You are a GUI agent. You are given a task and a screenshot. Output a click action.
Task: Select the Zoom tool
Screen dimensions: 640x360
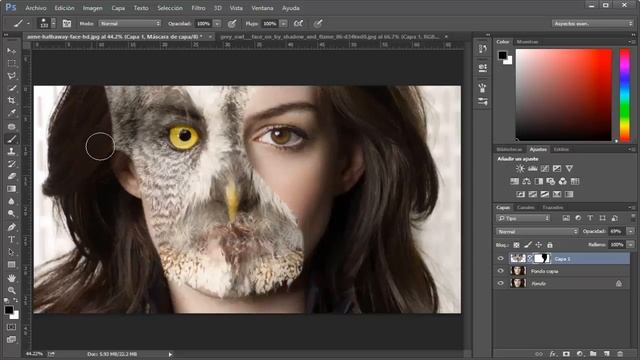click(x=11, y=291)
